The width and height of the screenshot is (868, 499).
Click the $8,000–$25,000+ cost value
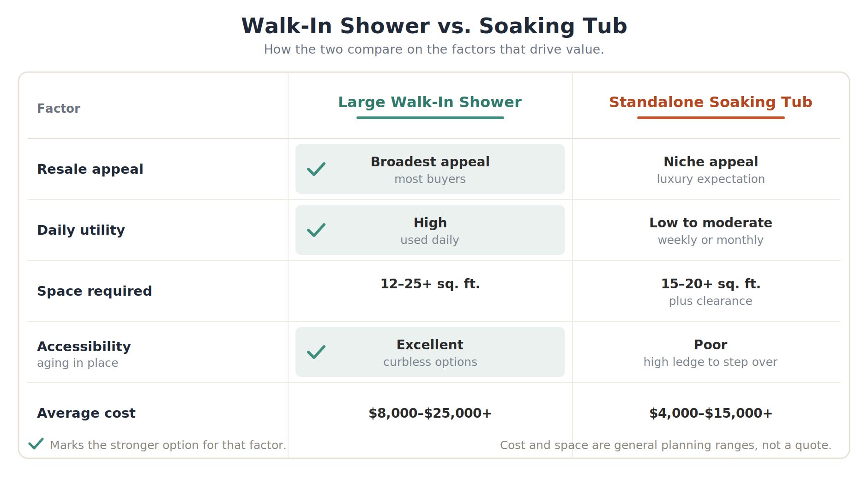(x=430, y=413)
